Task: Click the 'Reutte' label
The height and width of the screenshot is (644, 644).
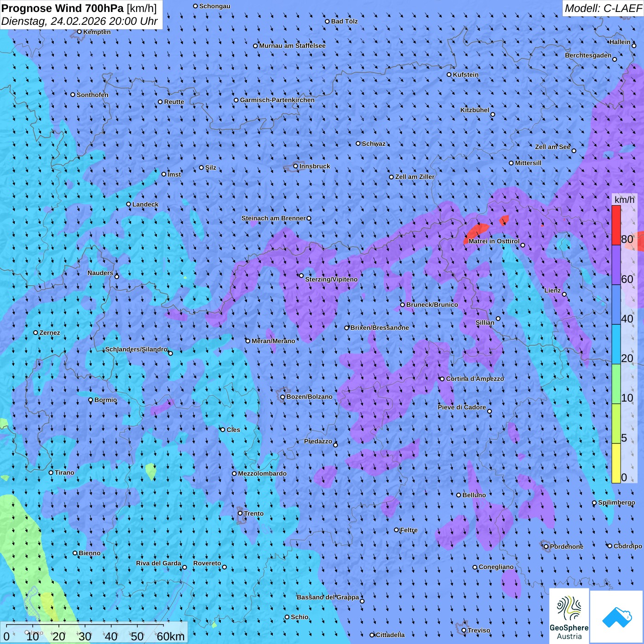Action: tap(174, 102)
